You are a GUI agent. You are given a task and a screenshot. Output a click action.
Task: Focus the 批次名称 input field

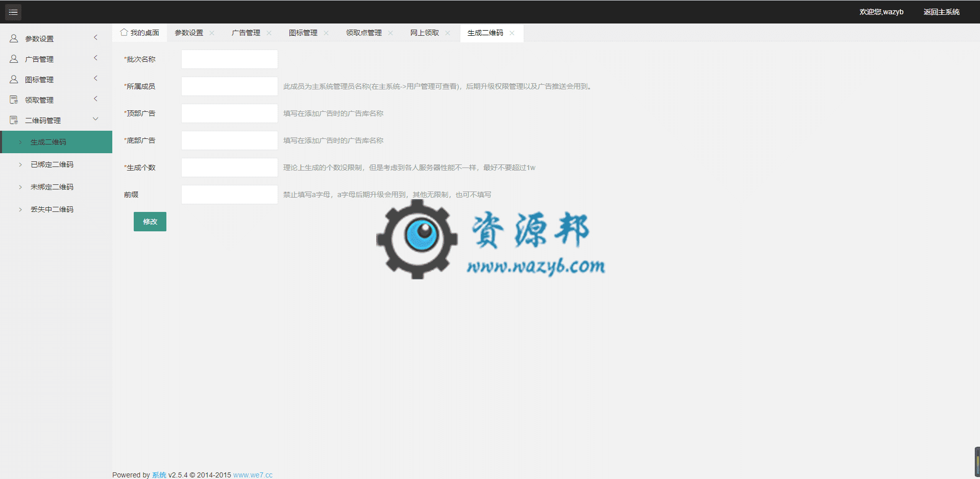click(230, 59)
